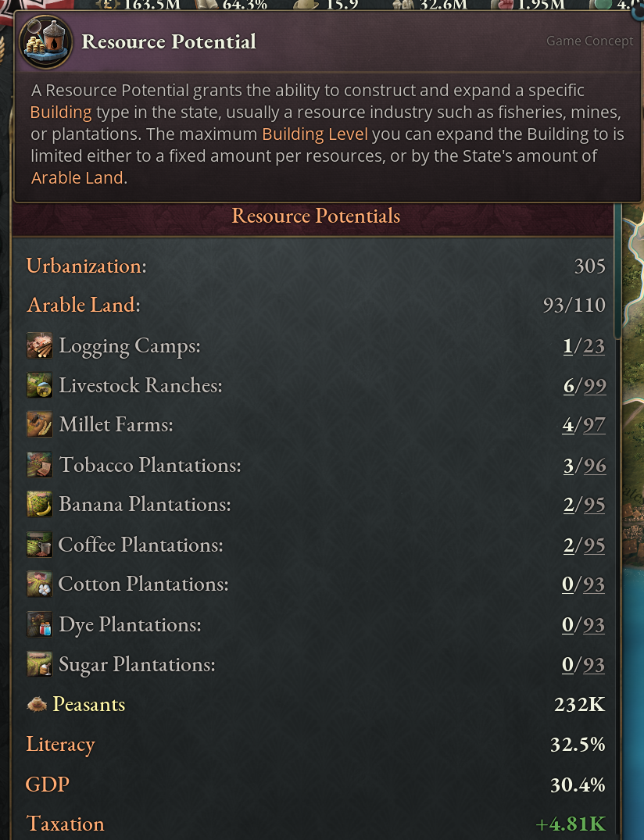Follow the Arable Land link in tooltip
The image size is (644, 840).
coord(77,178)
